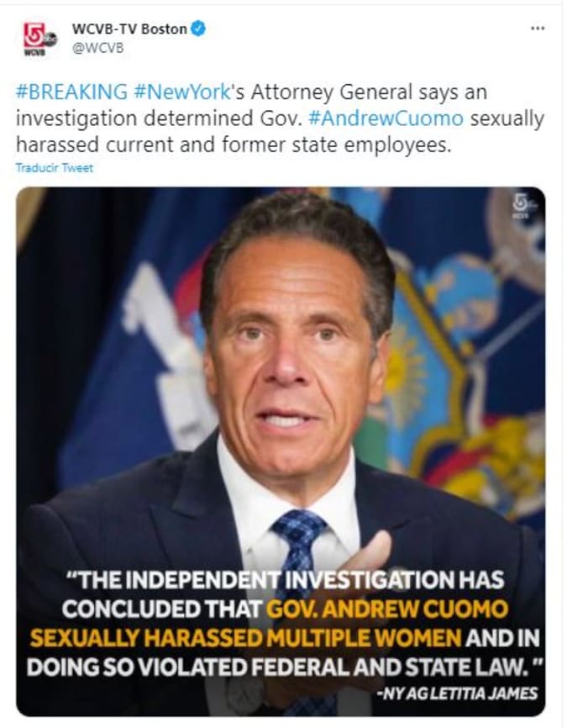588x728 pixels.
Task: Click the 'THE INDEPENDENT INVESTIGATION HAS' caption line
Action: [x=286, y=579]
